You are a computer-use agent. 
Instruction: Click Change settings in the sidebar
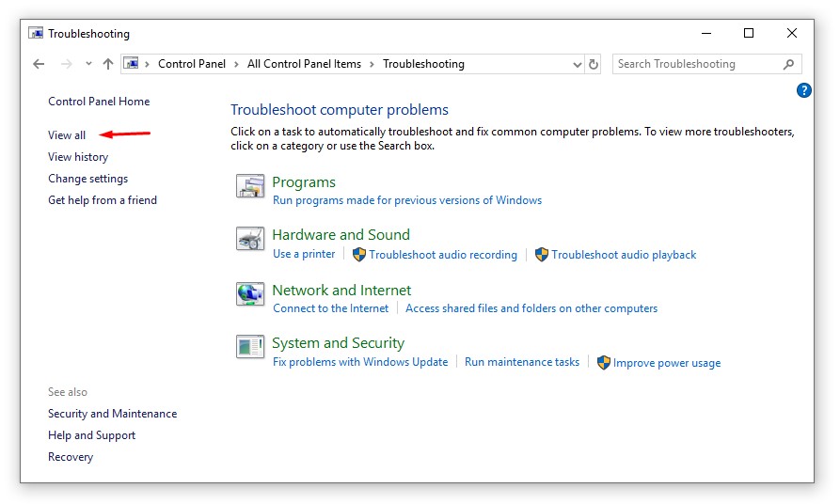(x=87, y=179)
